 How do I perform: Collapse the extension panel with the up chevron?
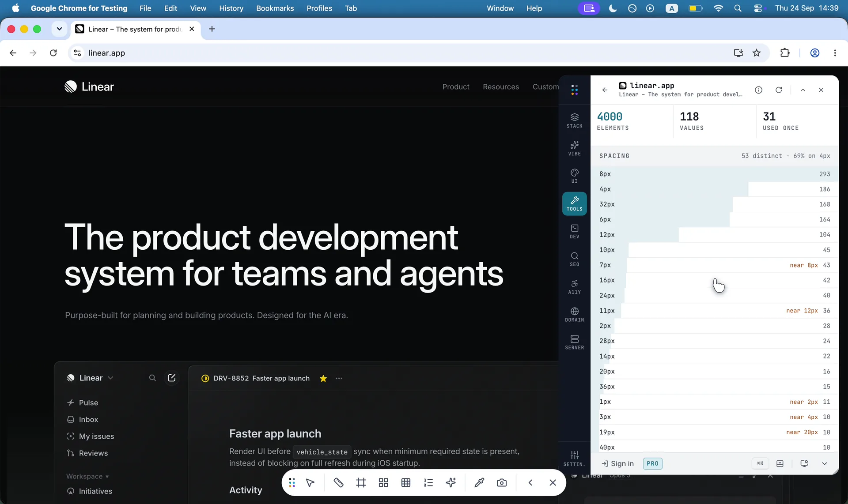click(803, 90)
